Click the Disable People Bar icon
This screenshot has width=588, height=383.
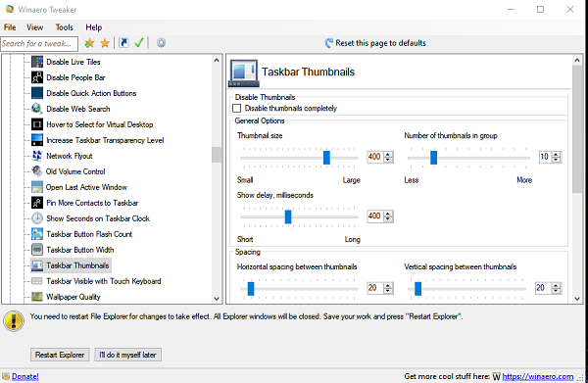[x=37, y=77]
